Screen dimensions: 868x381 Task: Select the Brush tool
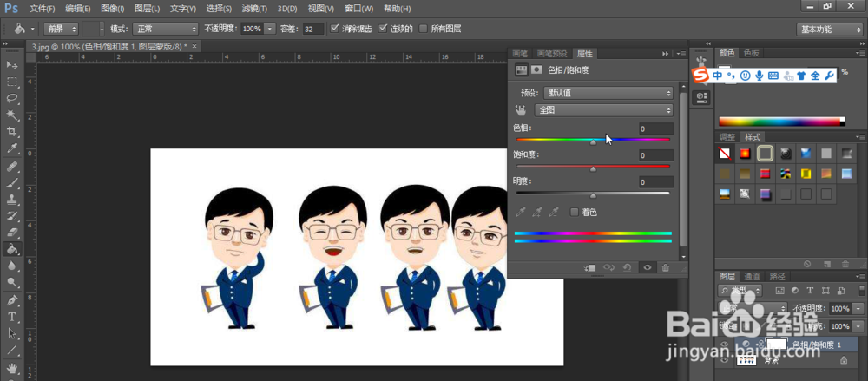tap(12, 183)
